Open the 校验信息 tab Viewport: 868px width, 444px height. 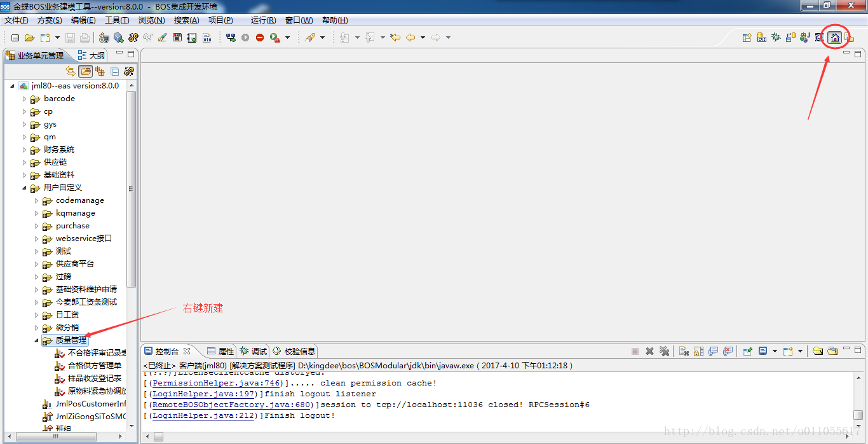(x=293, y=351)
